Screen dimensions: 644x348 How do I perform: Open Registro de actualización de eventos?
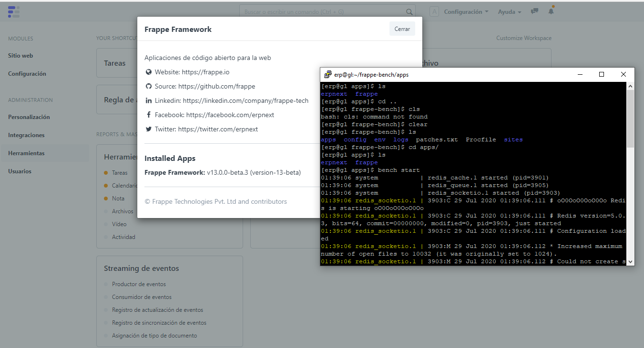[157, 310]
